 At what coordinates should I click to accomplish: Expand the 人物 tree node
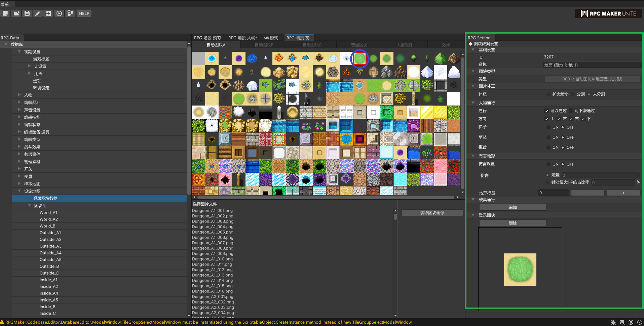pos(20,95)
